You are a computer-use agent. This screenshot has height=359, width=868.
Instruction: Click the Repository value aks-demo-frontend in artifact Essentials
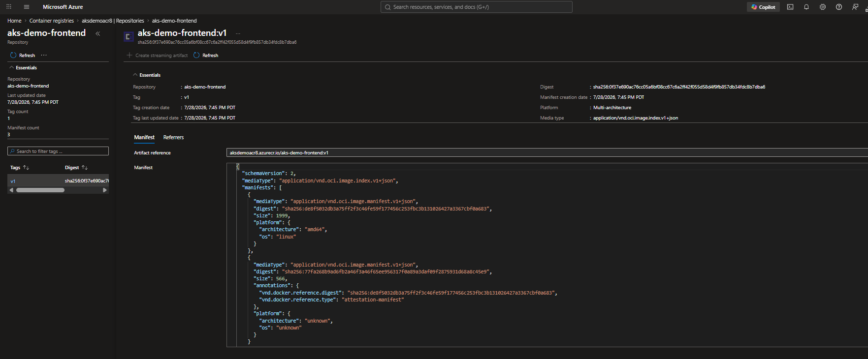[x=205, y=87]
